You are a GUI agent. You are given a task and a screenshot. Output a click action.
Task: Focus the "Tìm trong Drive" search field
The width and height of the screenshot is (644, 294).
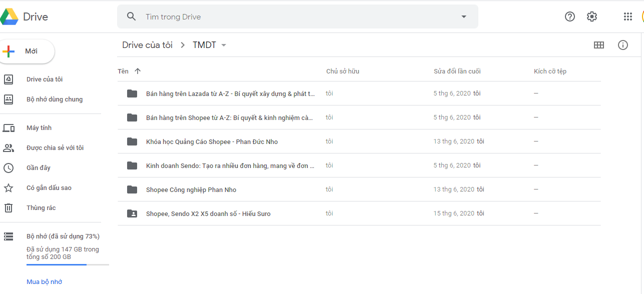(297, 16)
